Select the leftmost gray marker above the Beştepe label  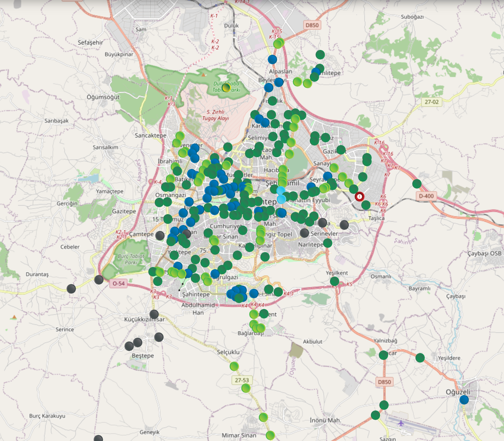[129, 346]
